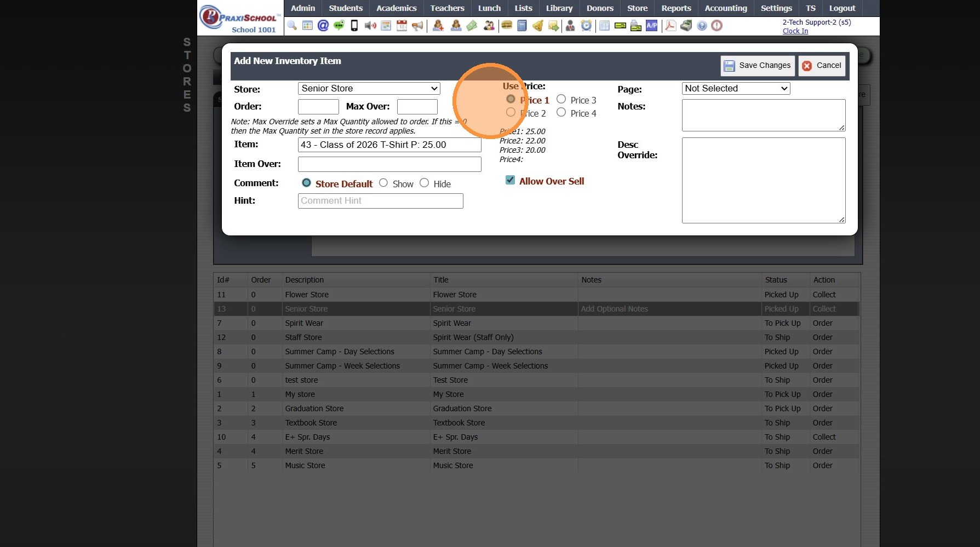This screenshot has height=547, width=980.
Task: Open the Library menu
Action: (559, 8)
